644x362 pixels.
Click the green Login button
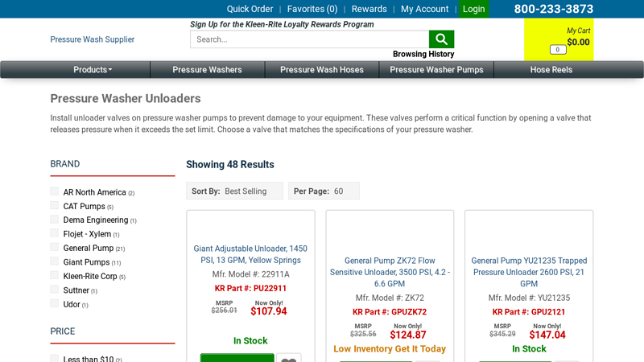coord(473,9)
